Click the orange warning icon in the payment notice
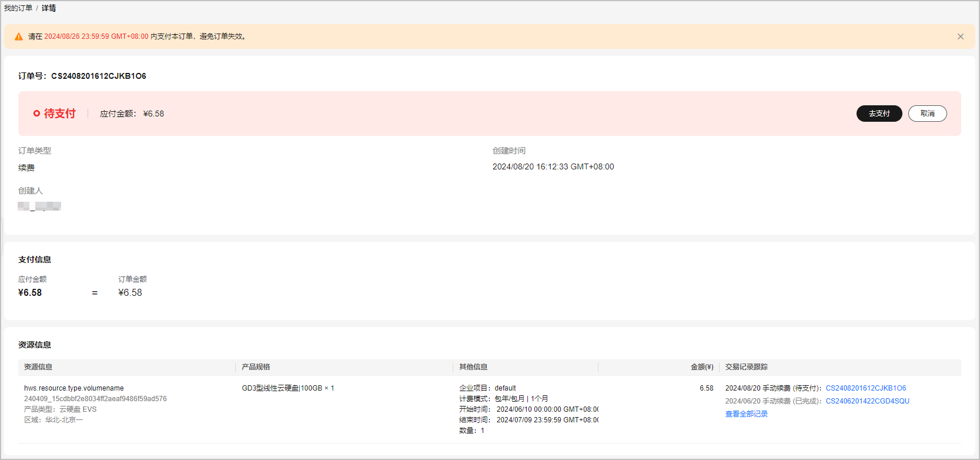The width and height of the screenshot is (980, 460). (x=19, y=36)
